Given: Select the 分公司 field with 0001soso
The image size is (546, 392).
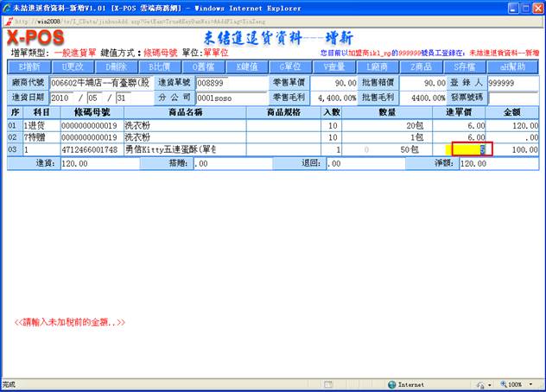Looking at the screenshot, I should (231, 98).
